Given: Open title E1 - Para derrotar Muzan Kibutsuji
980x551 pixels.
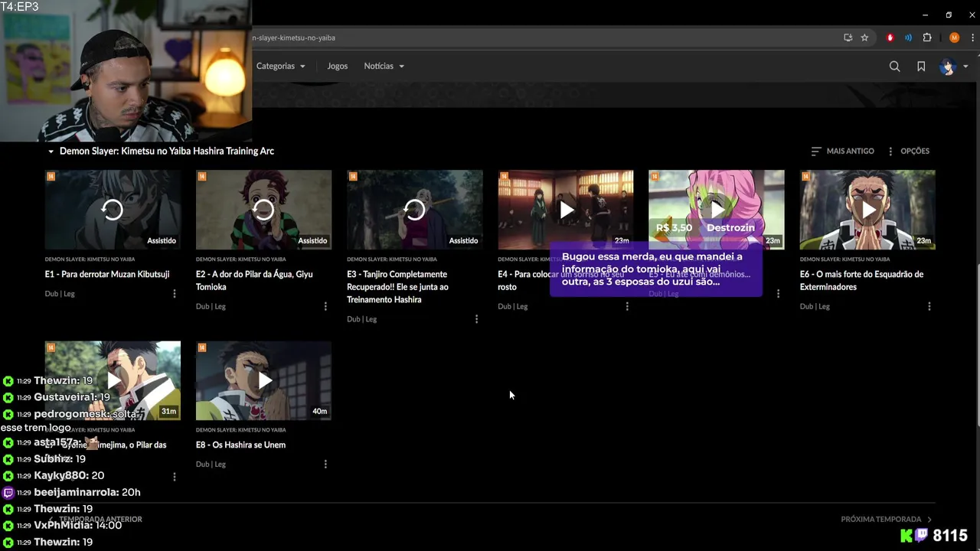Looking at the screenshot, I should 107,275.
